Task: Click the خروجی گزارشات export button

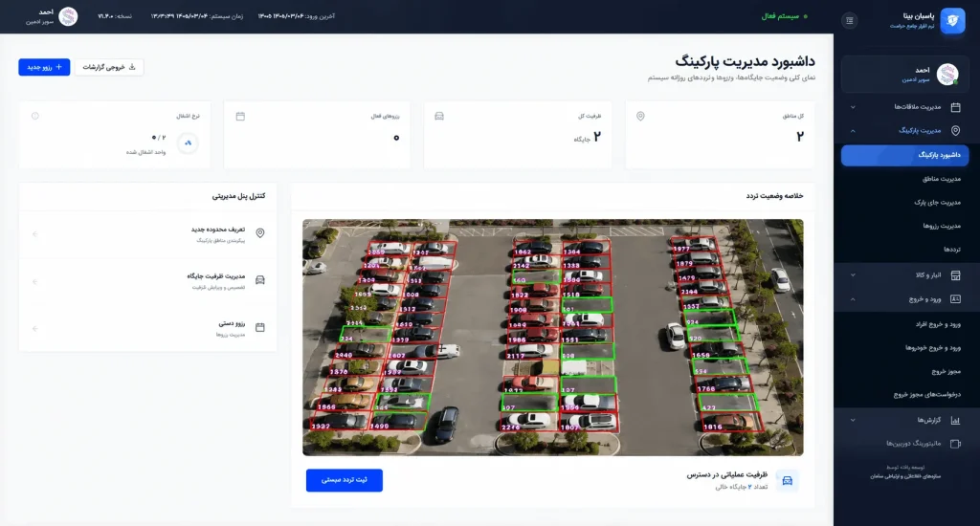Action: point(109,67)
